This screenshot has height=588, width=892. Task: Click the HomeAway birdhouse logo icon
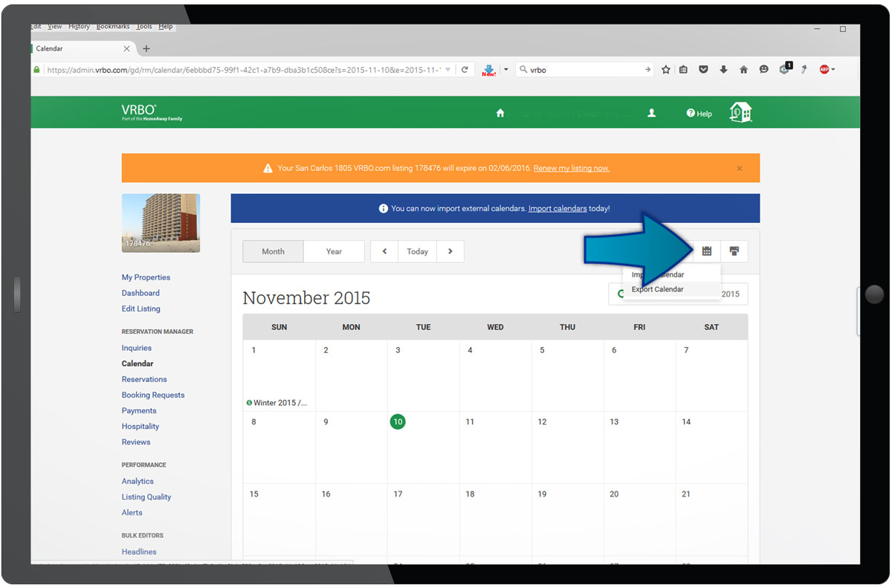tap(740, 112)
